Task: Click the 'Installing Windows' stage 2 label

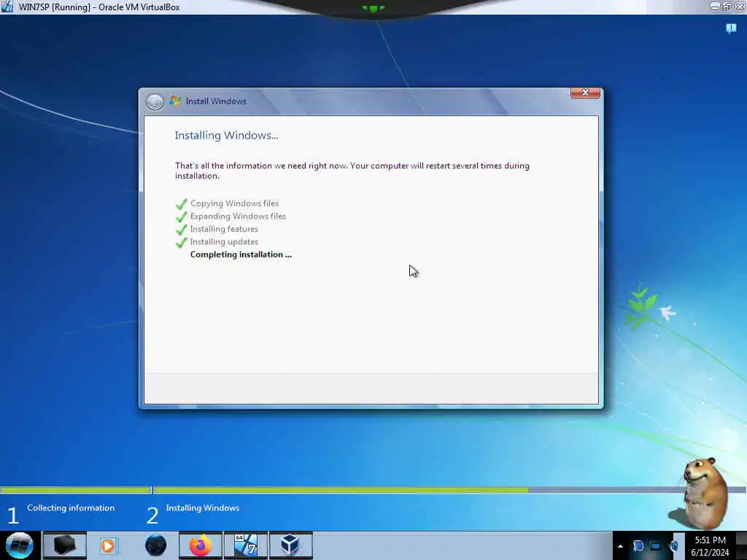Action: [203, 507]
